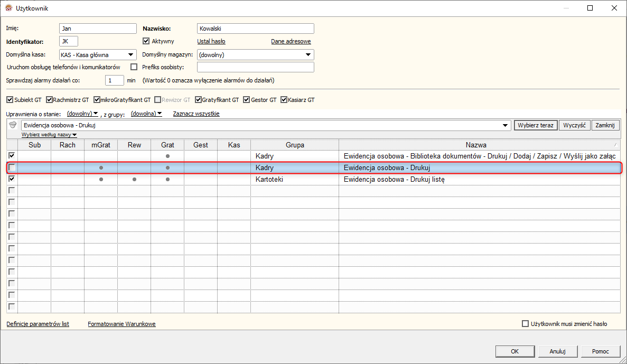Sort by the Rach column header
Viewport: 627px width, 364px height.
pyautogui.click(x=68, y=145)
